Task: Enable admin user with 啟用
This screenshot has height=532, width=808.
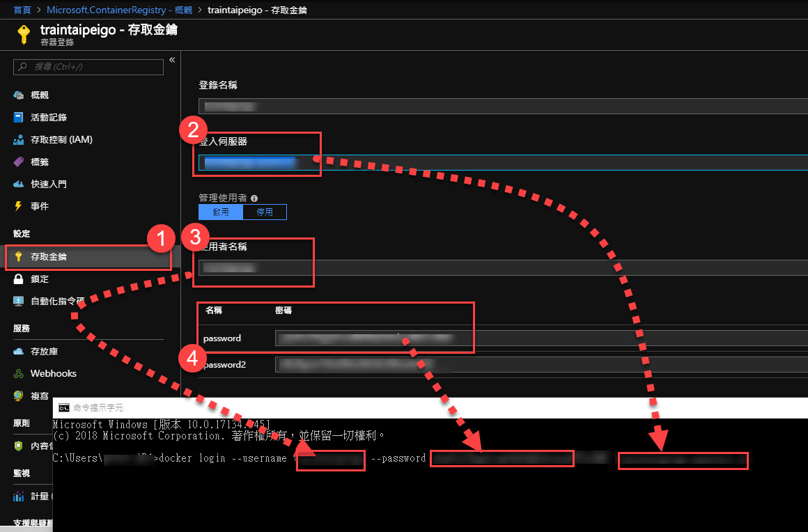Action: click(x=221, y=212)
